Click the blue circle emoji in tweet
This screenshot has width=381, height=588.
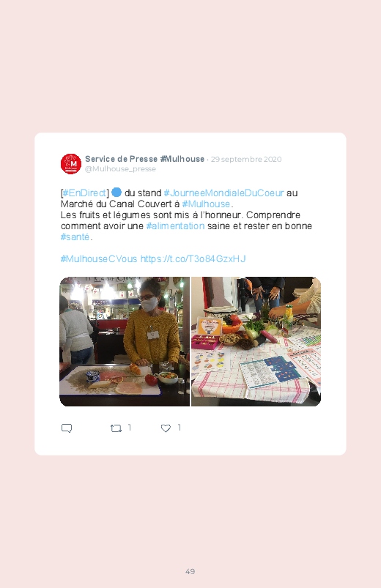click(116, 193)
